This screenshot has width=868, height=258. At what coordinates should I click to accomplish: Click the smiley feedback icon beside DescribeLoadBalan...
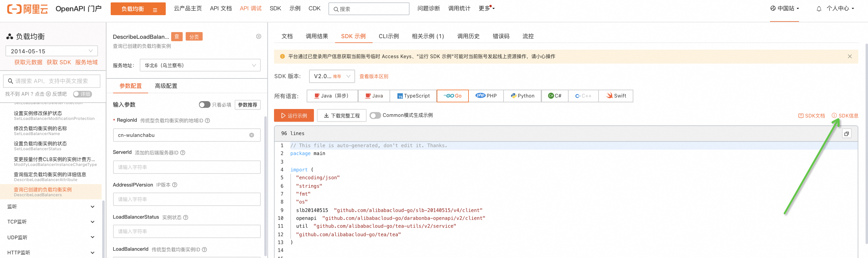[259, 36]
